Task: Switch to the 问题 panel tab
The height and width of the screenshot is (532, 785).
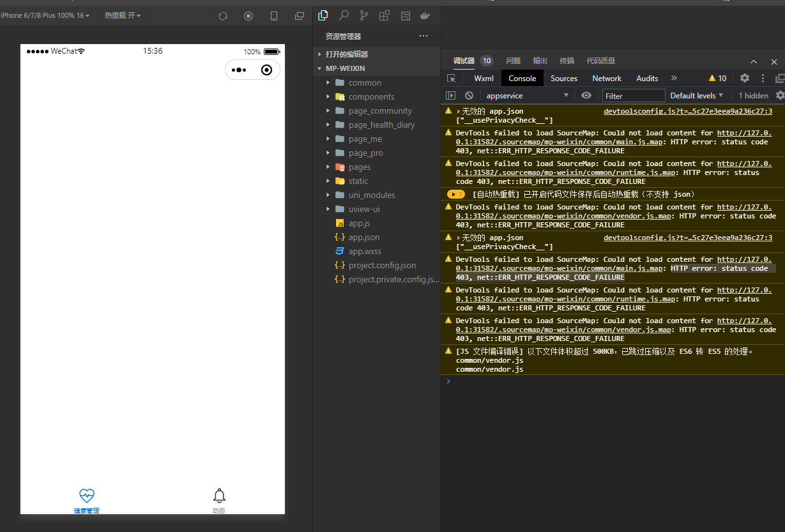Action: (514, 61)
